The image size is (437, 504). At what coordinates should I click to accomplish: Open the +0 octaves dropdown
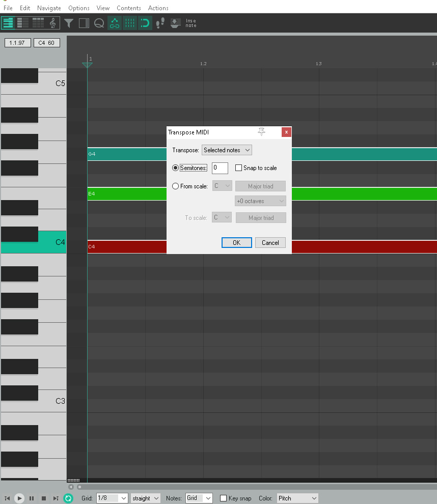(x=260, y=201)
